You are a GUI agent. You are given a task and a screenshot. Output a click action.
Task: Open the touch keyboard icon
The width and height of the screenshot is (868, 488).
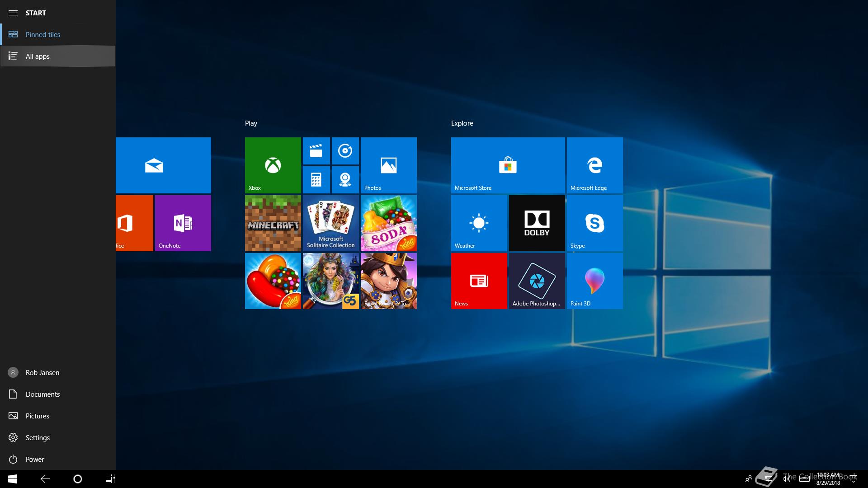coord(804,479)
